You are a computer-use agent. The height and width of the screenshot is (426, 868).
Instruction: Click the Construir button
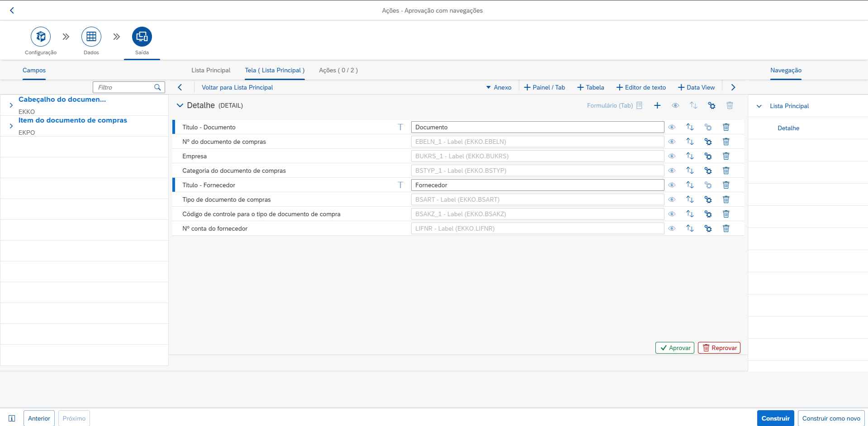click(x=775, y=418)
